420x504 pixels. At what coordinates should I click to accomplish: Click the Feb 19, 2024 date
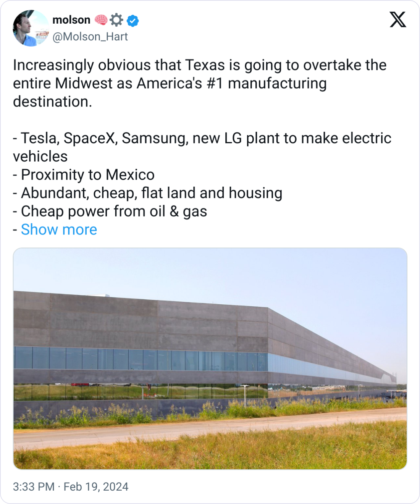96,487
